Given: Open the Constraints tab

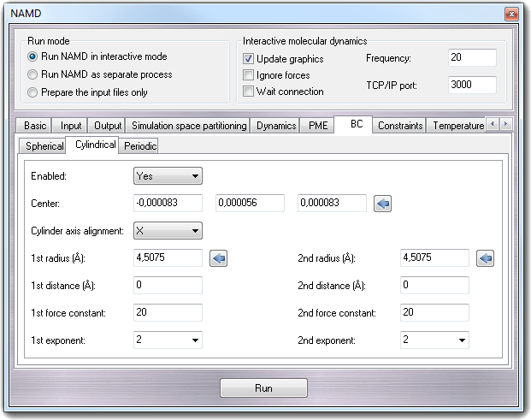Looking at the screenshot, I should pyautogui.click(x=399, y=126).
